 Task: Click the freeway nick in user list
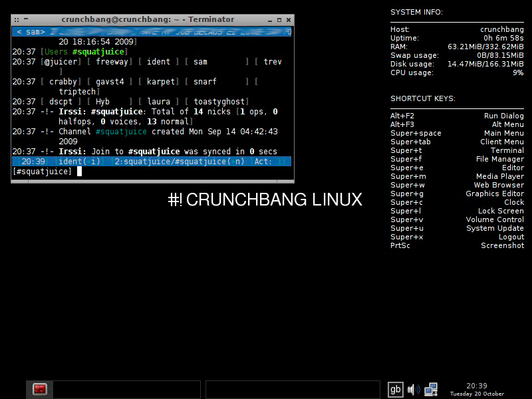click(112, 62)
